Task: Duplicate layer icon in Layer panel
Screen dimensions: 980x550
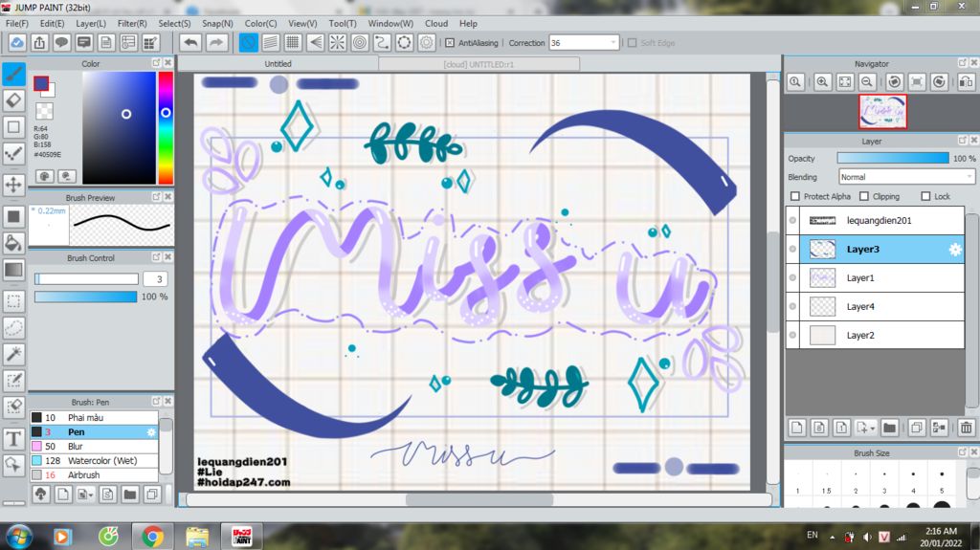Action: pyautogui.click(x=916, y=428)
